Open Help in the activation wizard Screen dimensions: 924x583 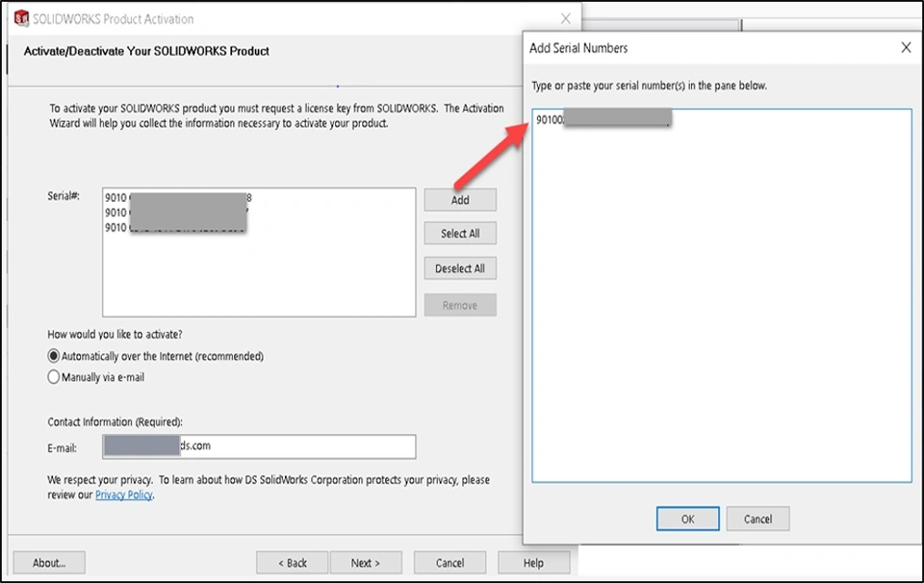pos(534,563)
